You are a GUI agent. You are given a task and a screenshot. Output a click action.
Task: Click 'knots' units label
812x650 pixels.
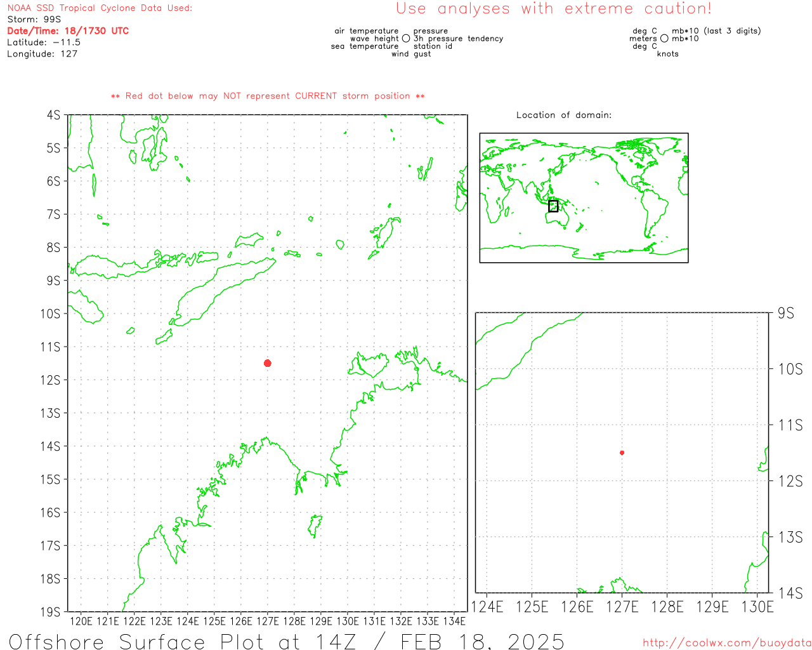pyautogui.click(x=667, y=54)
